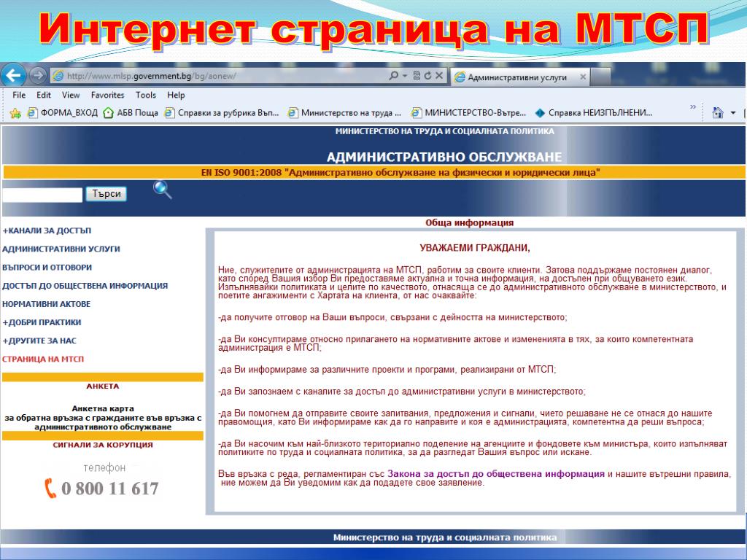The height and width of the screenshot is (560, 747).
Task: Expand +КАНАЛИ ЗА ДОСТЪП menu item
Action: coord(47,230)
